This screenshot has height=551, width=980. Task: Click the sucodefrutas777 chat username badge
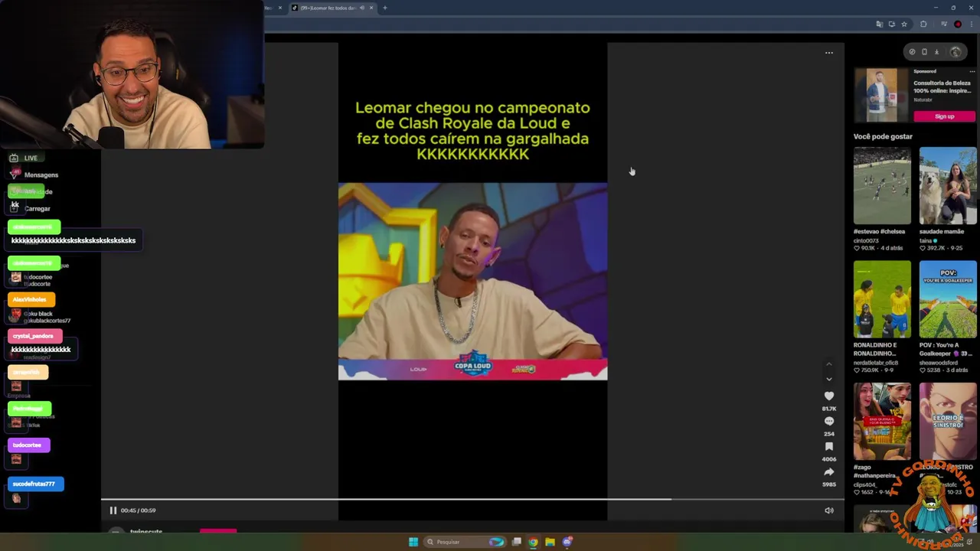(36, 484)
